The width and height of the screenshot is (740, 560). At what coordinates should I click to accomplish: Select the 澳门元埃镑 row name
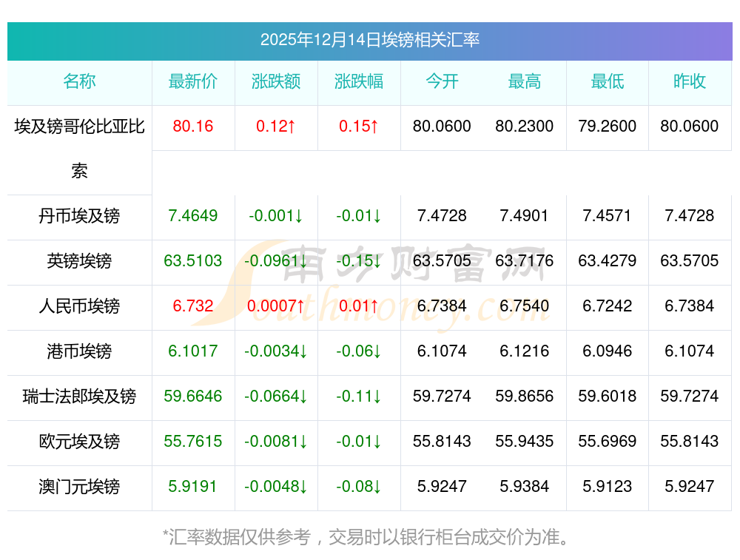pos(79,487)
